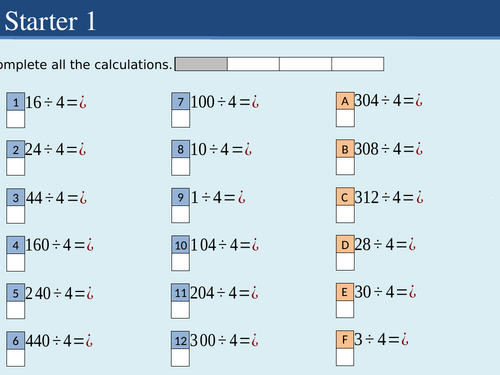Click the answer box under question 2
500x375 pixels.
coord(16,166)
